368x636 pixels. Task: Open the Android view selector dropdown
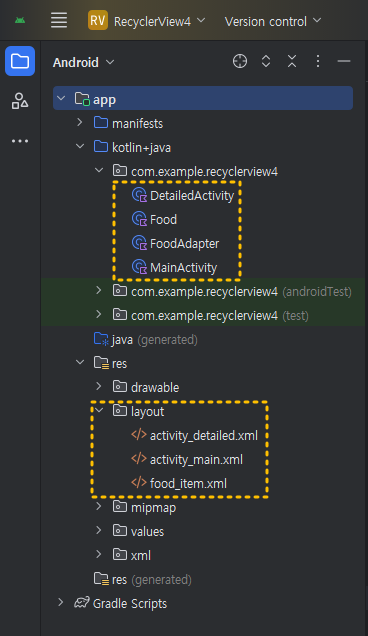click(x=84, y=62)
